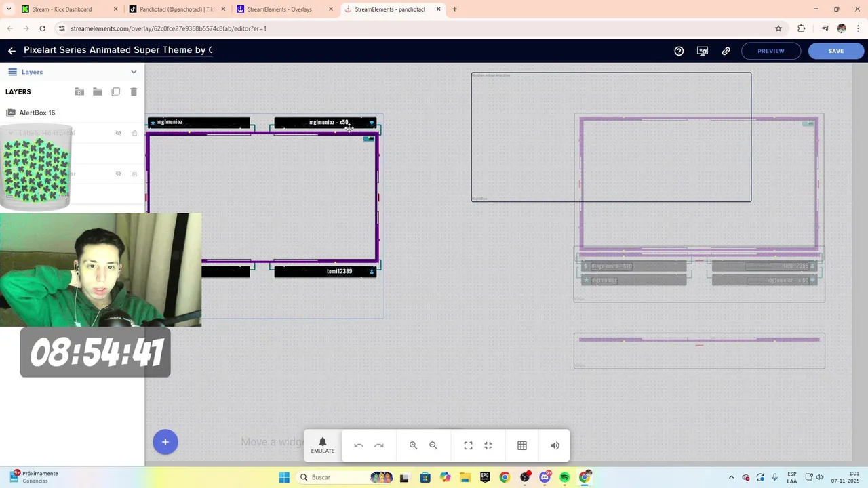Click the address bar URL
The width and height of the screenshot is (868, 488).
point(168,28)
